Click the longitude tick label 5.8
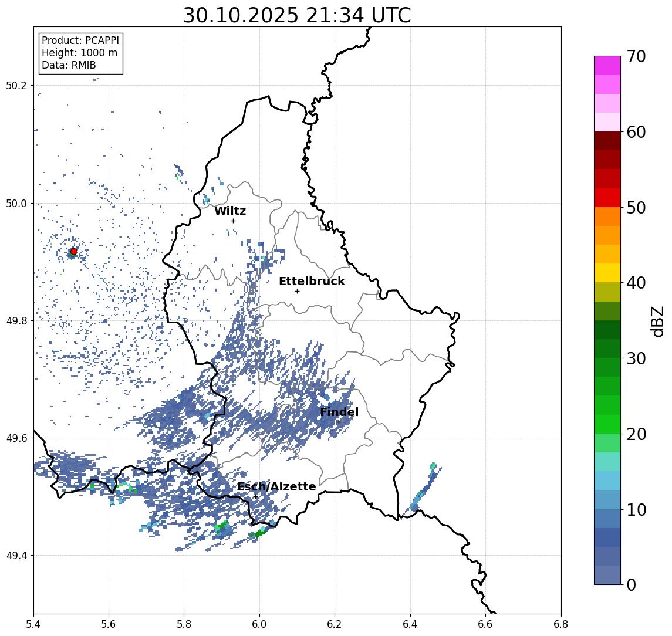Image resolution: width=672 pixels, height=636 pixels. [184, 624]
